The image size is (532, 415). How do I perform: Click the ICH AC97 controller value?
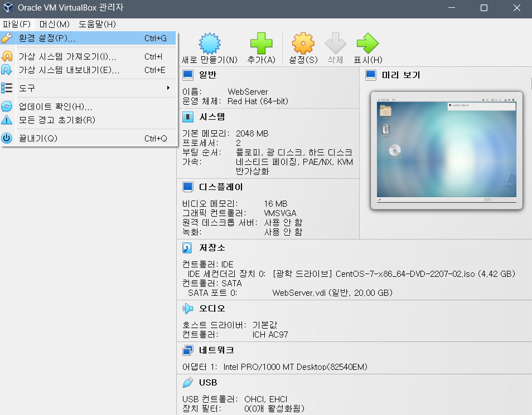pyautogui.click(x=270, y=335)
